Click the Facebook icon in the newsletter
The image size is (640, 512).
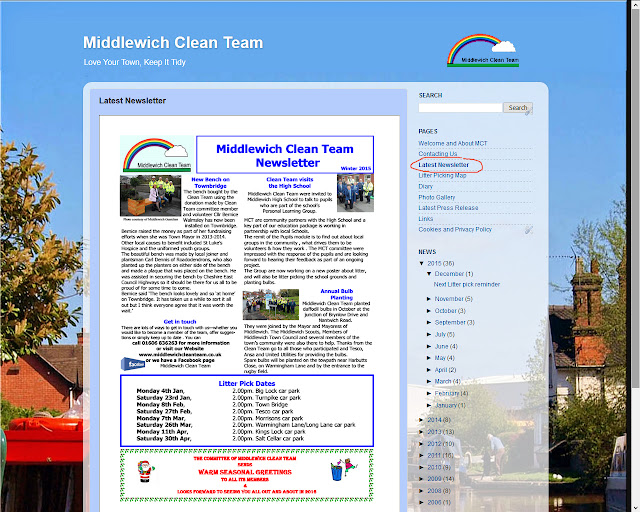(133, 363)
